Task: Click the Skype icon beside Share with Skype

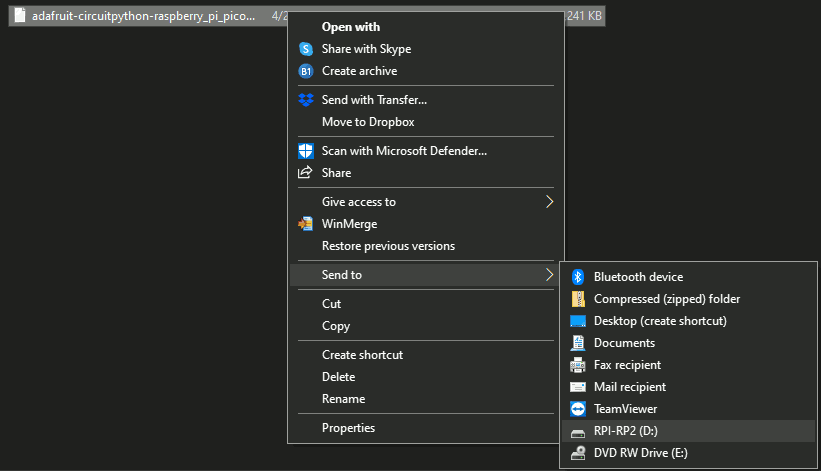Action: [306, 49]
